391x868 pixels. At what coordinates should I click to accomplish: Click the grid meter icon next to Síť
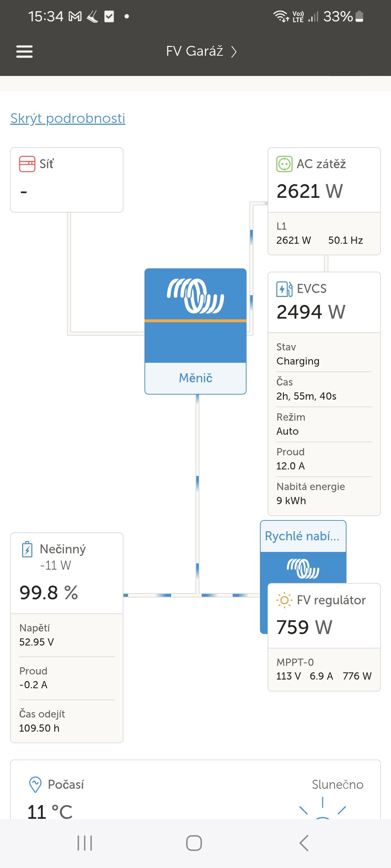click(27, 164)
